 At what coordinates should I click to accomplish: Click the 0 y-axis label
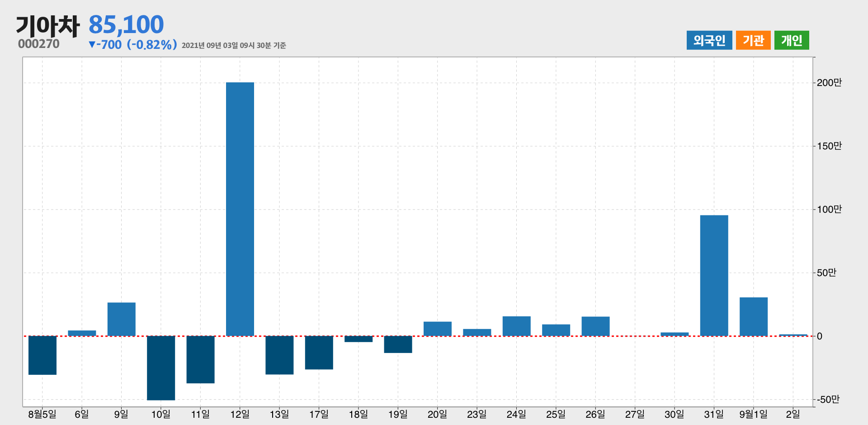(819, 336)
